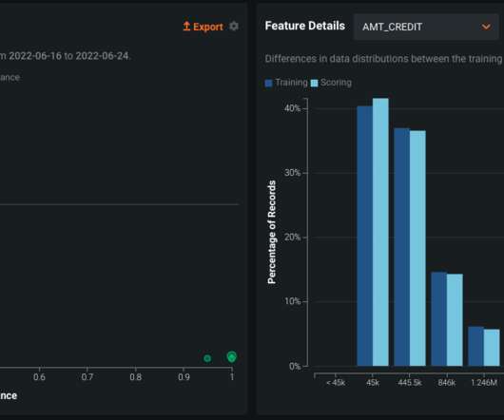This screenshot has height=420, width=504.
Task: Click the 'Percentage of Records' axis title
Action: point(272,232)
